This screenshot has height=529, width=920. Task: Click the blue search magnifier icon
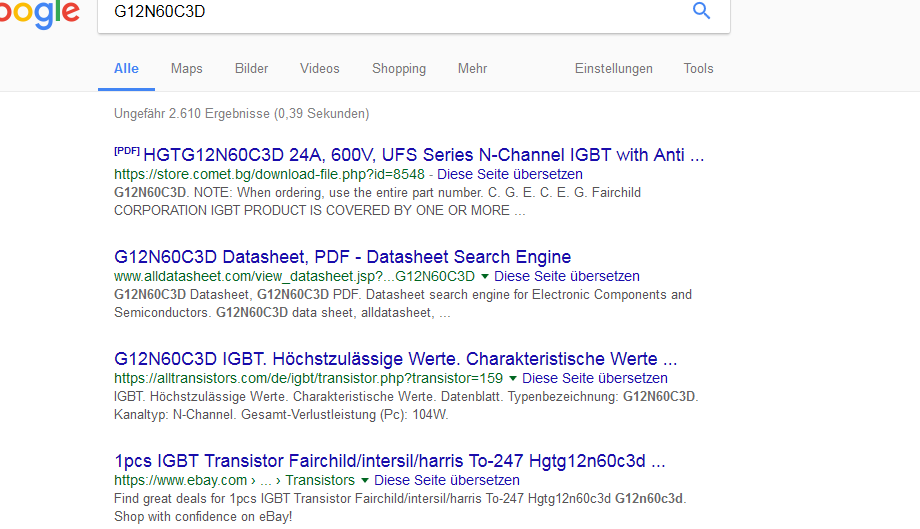pos(701,11)
